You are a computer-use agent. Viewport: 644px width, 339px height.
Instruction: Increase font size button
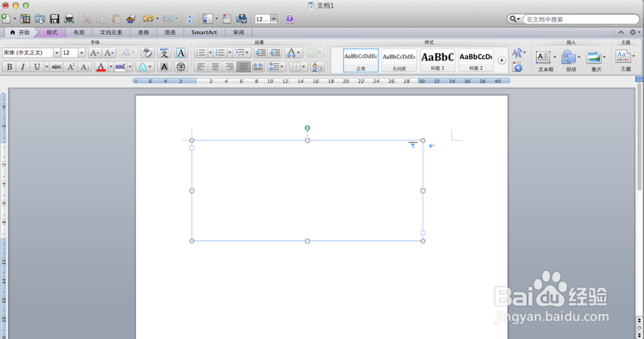[x=94, y=53]
